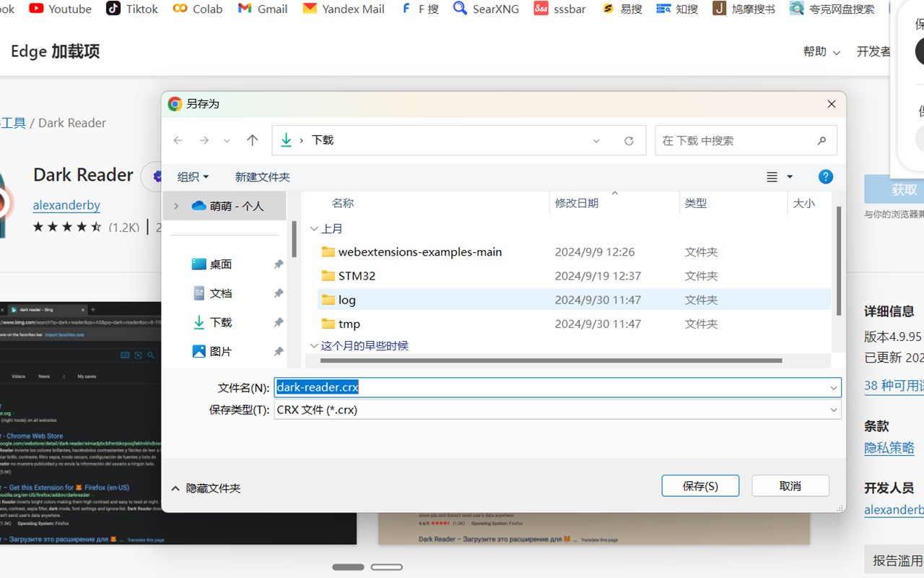Expand 萌萌 - 个人 OneDrive tree node

(x=176, y=206)
